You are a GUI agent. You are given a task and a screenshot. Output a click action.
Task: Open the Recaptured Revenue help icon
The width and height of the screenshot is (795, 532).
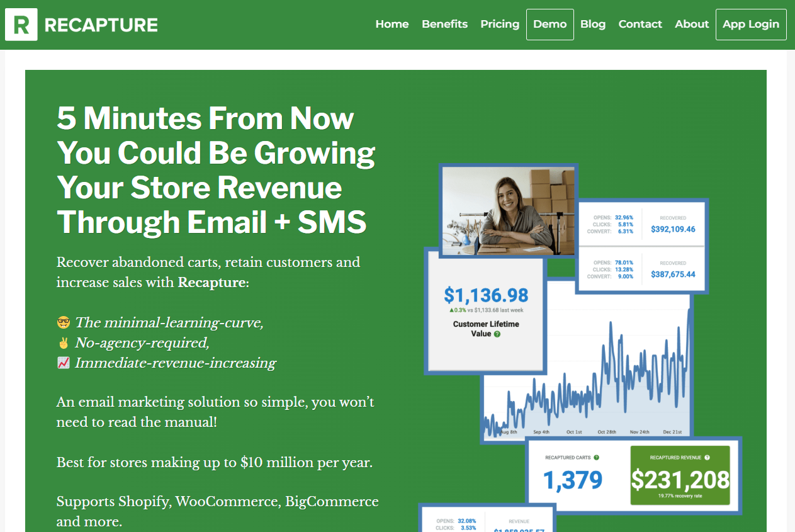point(708,458)
